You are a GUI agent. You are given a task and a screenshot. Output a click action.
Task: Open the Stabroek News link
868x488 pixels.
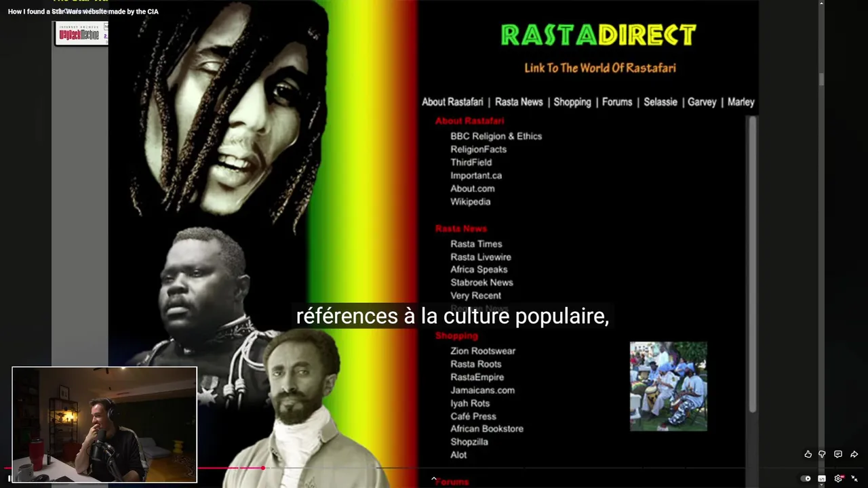coord(481,283)
